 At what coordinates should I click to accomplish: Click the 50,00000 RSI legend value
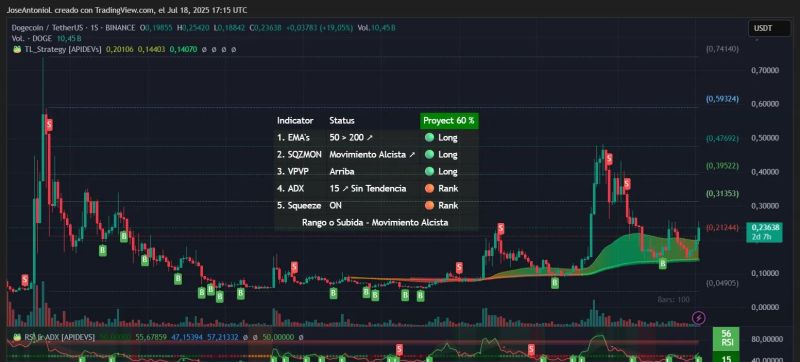coord(279,337)
